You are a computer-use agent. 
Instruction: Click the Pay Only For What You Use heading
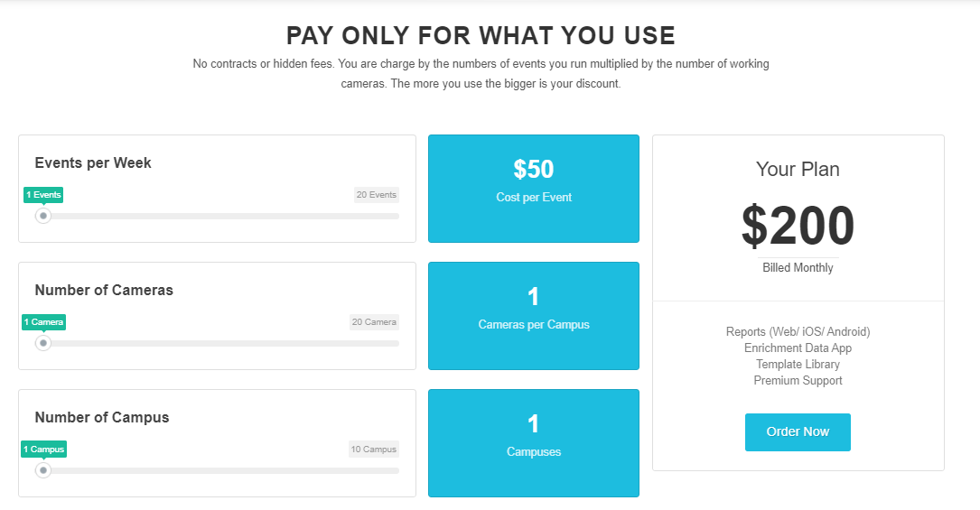point(481,35)
